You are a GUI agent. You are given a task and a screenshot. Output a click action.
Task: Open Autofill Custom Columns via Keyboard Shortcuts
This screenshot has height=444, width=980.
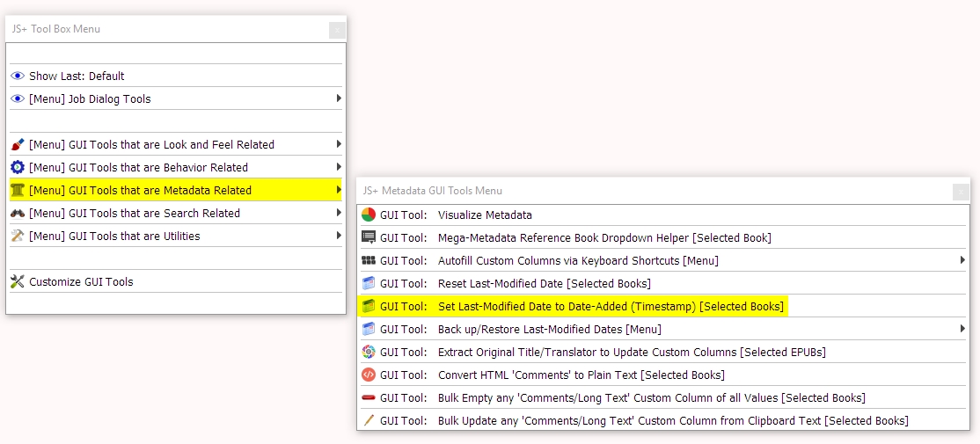tap(663, 260)
